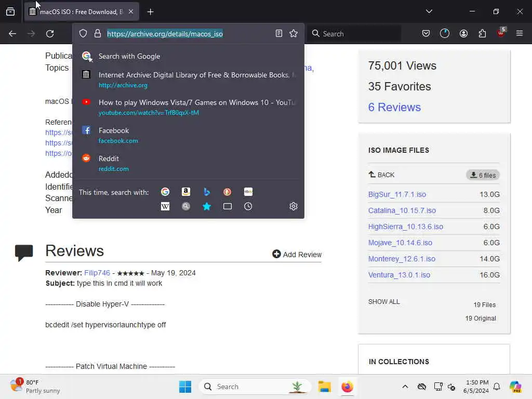Image resolution: width=532 pixels, height=399 pixels.
Task: Save page to Pocket
Action: [426, 33]
